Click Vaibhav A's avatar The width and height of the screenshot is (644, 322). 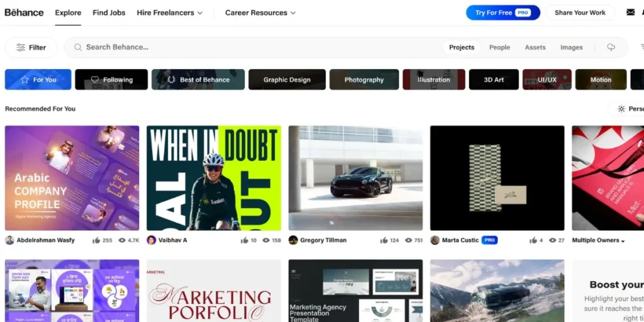tap(151, 240)
